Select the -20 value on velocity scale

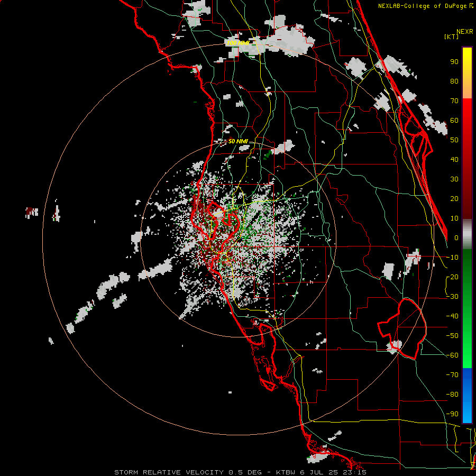pos(452,277)
